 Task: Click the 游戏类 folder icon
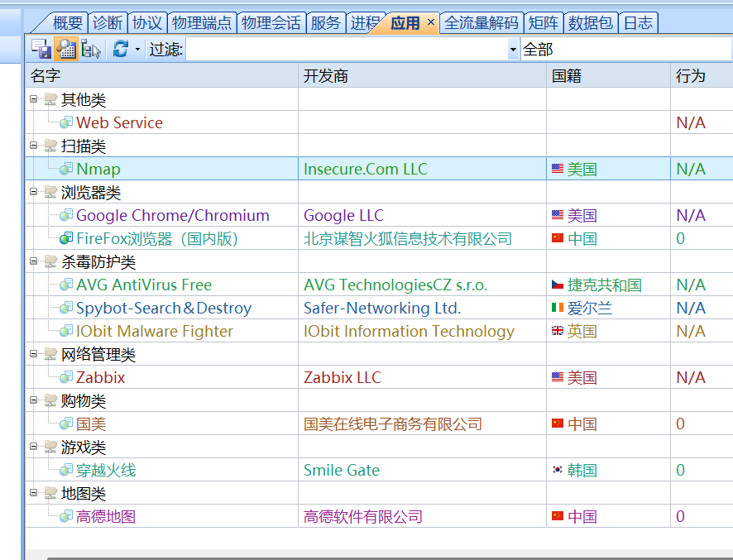click(50, 447)
